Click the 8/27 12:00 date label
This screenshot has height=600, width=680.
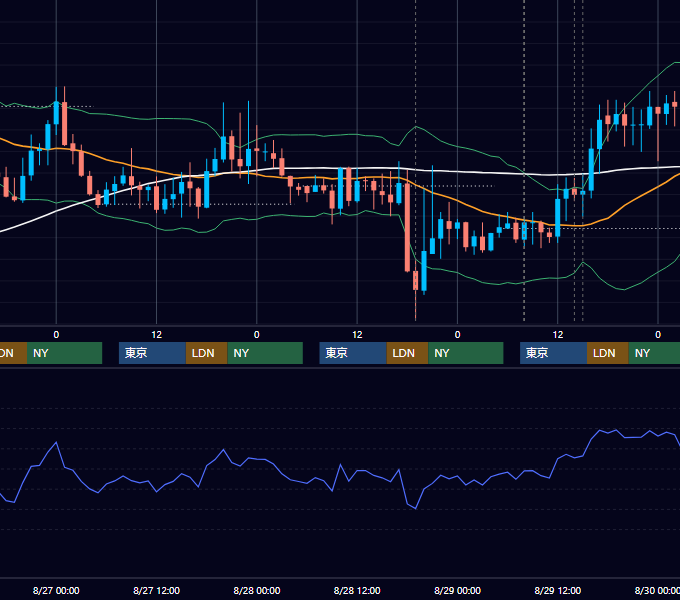pyautogui.click(x=156, y=590)
